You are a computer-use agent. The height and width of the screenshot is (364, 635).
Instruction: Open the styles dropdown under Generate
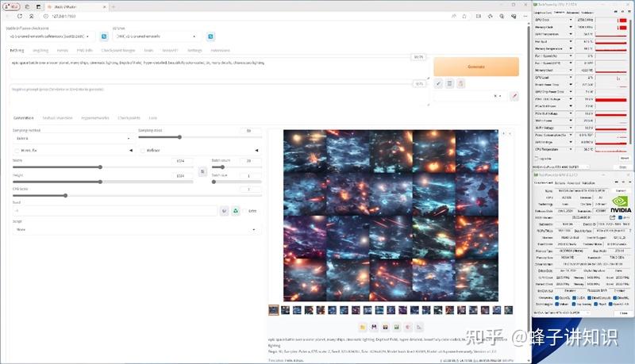click(471, 96)
